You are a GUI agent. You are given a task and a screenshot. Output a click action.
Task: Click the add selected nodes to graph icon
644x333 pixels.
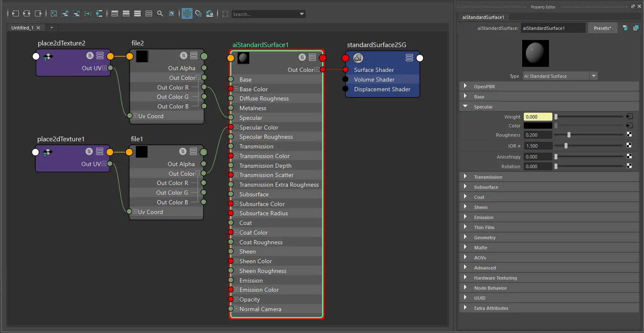65,14
